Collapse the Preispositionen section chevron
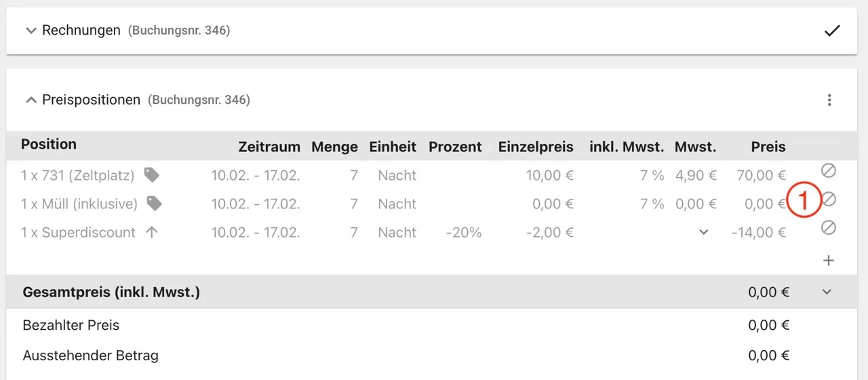Screen dimensions: 868x380 pyautogui.click(x=31, y=100)
